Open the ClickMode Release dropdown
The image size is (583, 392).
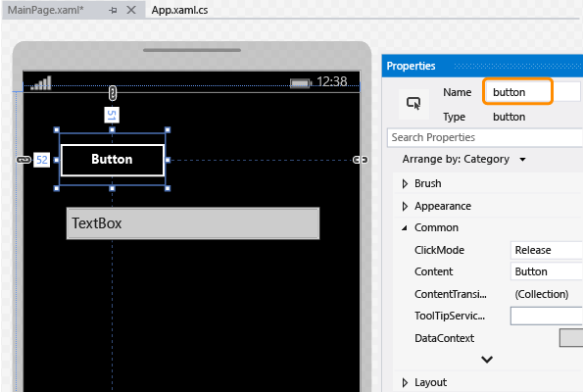[546, 250]
